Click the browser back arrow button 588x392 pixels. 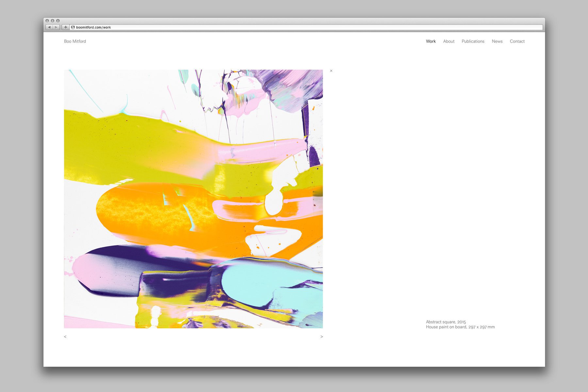(49, 27)
